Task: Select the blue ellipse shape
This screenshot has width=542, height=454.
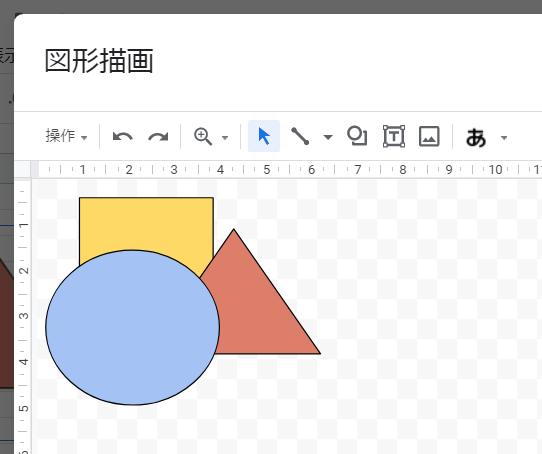Action: (x=132, y=327)
